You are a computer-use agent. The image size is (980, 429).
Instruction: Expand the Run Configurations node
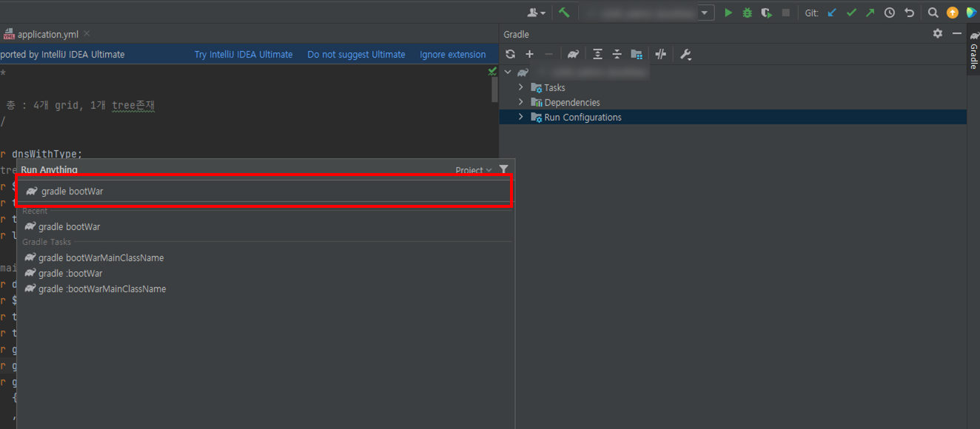pos(521,117)
